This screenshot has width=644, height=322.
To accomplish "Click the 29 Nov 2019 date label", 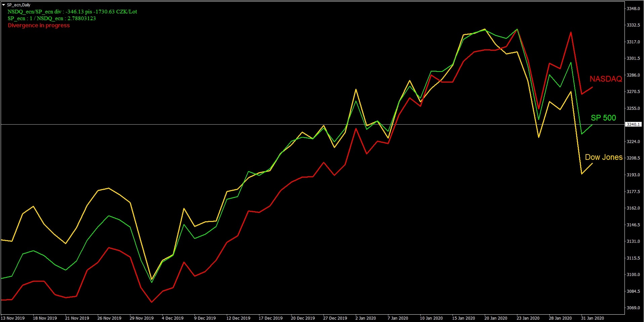I will (x=141, y=318).
